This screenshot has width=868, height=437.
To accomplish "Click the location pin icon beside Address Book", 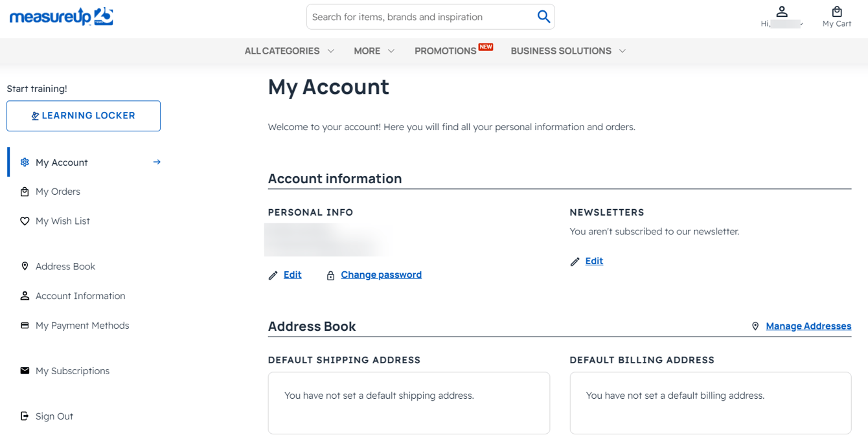I will (x=25, y=266).
